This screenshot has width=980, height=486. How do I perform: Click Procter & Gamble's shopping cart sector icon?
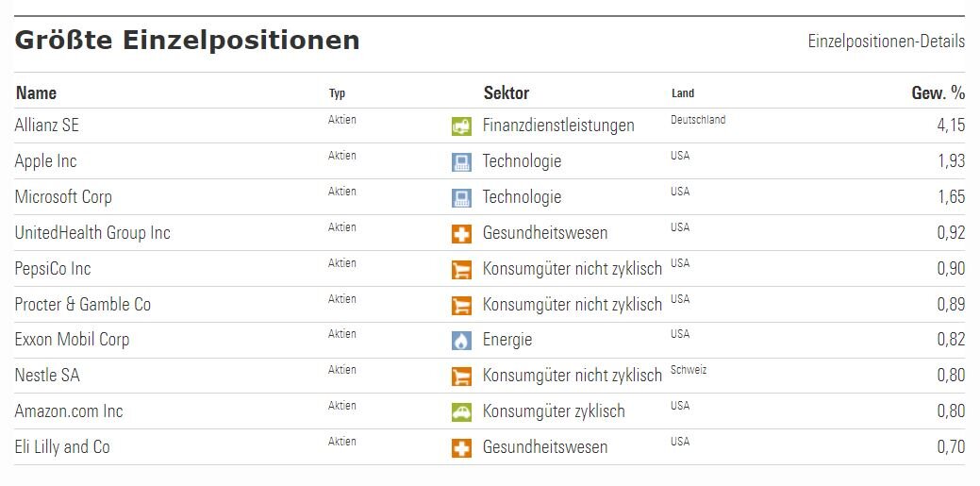tap(461, 306)
